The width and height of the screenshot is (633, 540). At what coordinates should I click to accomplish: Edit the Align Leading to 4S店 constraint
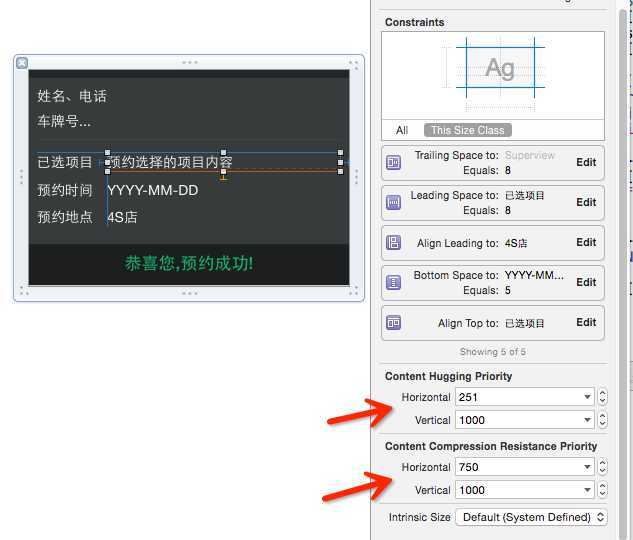pyautogui.click(x=586, y=242)
